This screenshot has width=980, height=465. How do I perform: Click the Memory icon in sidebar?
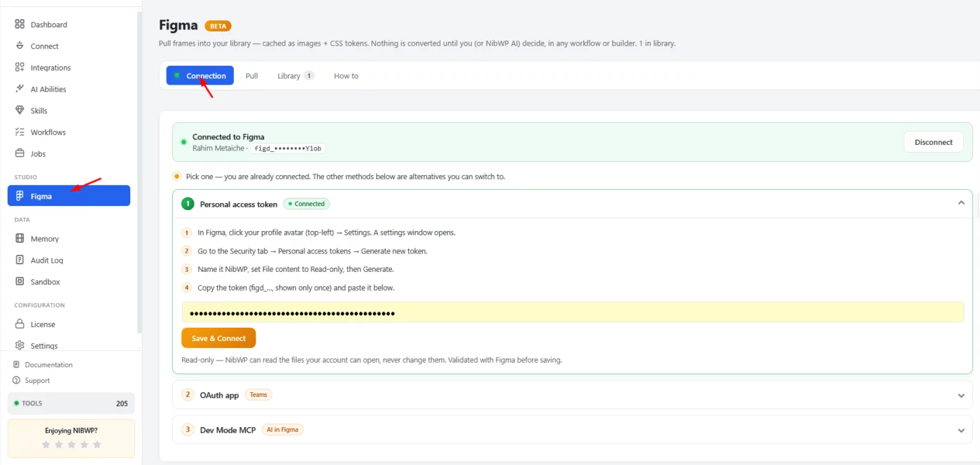[20, 239]
